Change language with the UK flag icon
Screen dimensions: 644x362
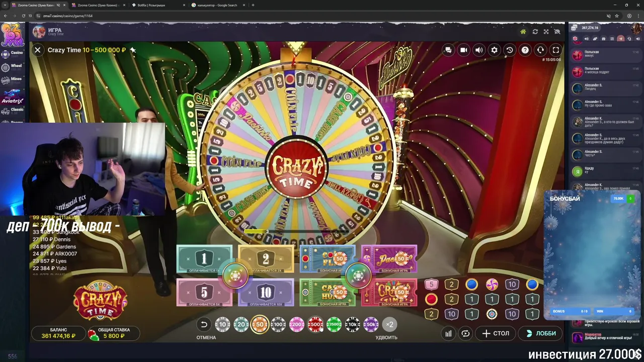[x=576, y=39]
